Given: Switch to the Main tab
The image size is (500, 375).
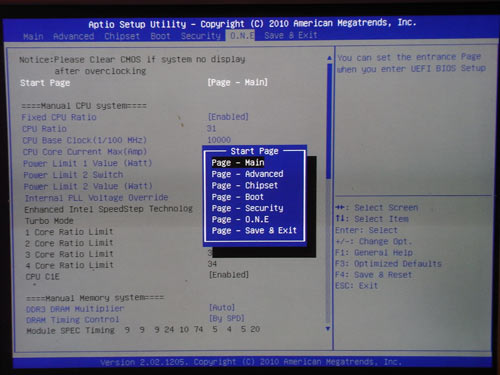Looking at the screenshot, I should pos(33,36).
